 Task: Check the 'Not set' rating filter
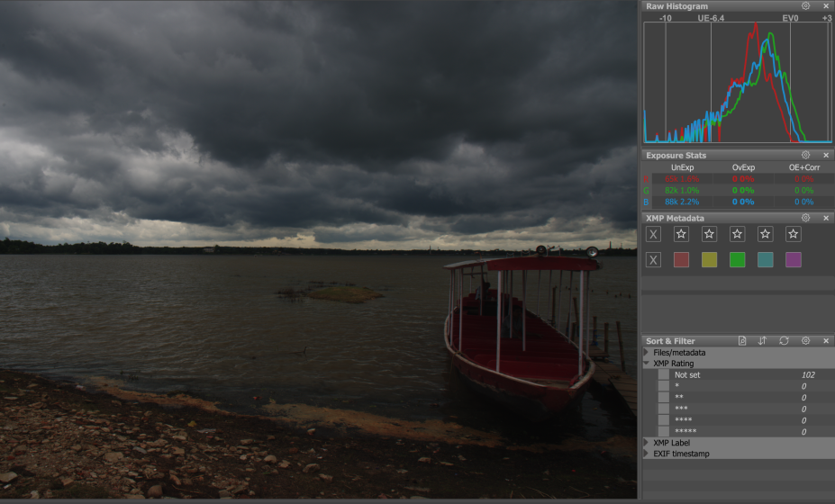coord(664,374)
